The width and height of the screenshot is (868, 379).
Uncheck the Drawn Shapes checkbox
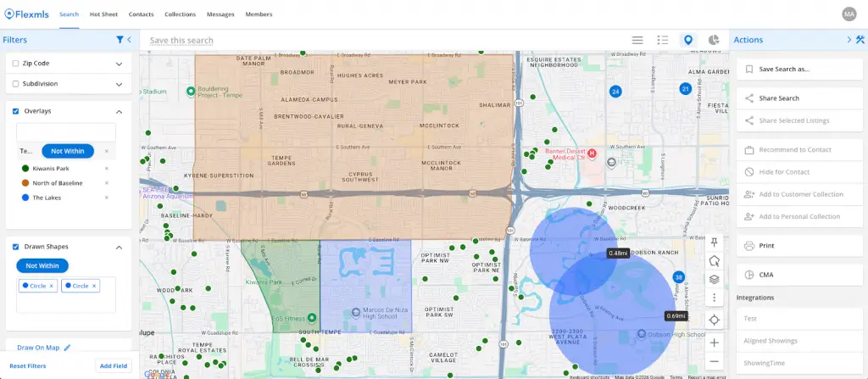tap(15, 247)
